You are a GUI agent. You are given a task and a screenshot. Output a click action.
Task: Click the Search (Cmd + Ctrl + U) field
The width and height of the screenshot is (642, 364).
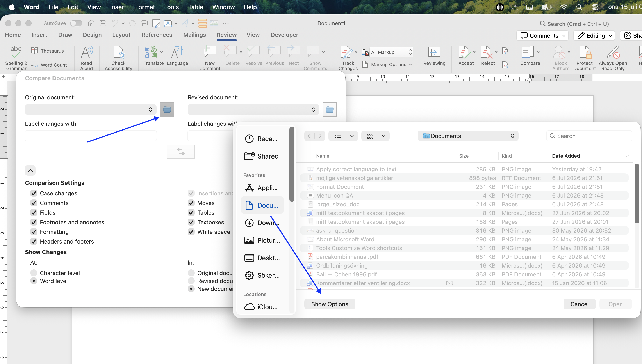(x=574, y=24)
